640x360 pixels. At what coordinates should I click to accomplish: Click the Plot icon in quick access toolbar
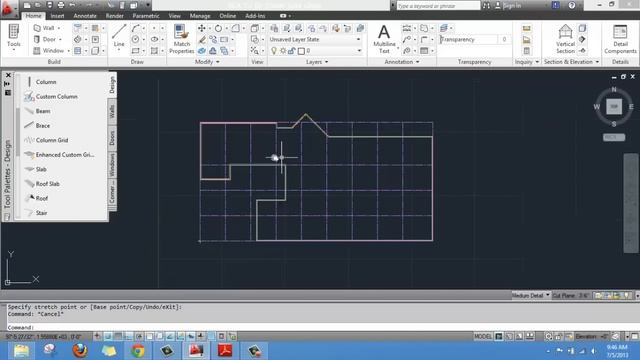(61, 5)
